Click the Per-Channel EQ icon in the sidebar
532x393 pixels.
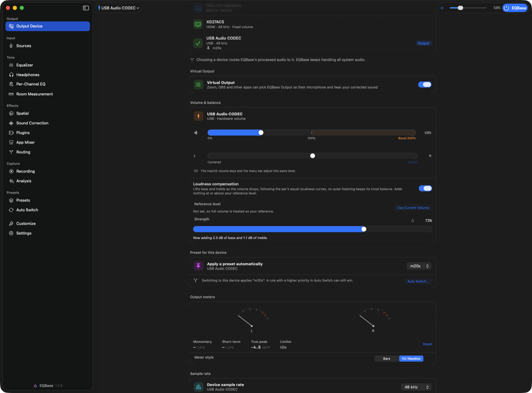[11, 84]
